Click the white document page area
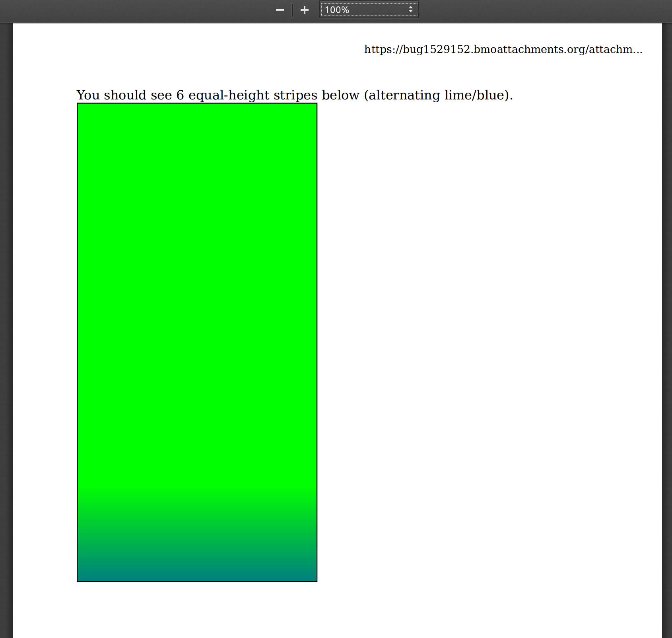672x638 pixels. [x=477, y=318]
